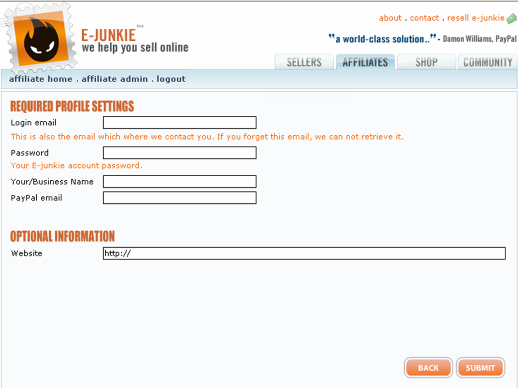Image resolution: width=518 pixels, height=388 pixels.
Task: Click the 'Optional Information' heading
Action: click(62, 236)
